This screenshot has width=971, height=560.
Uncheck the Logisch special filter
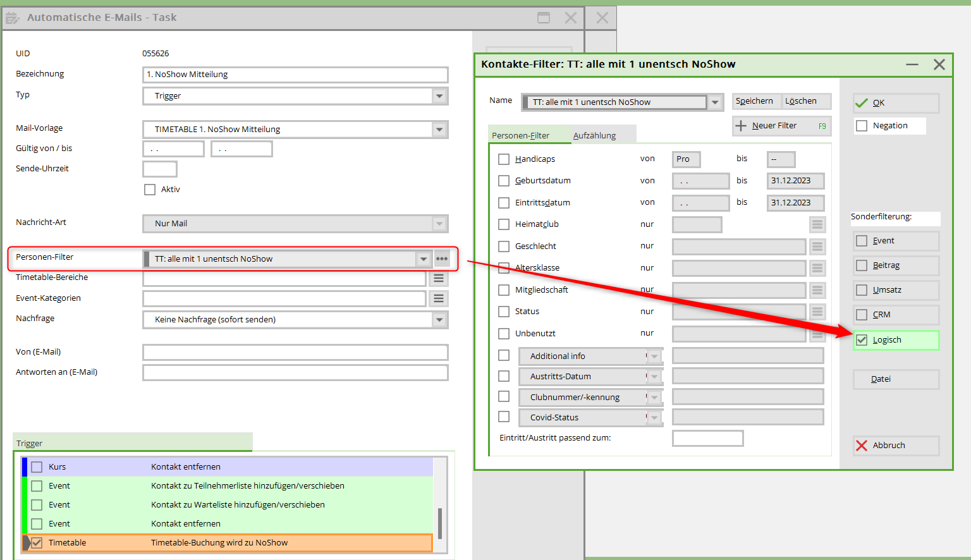click(x=862, y=340)
